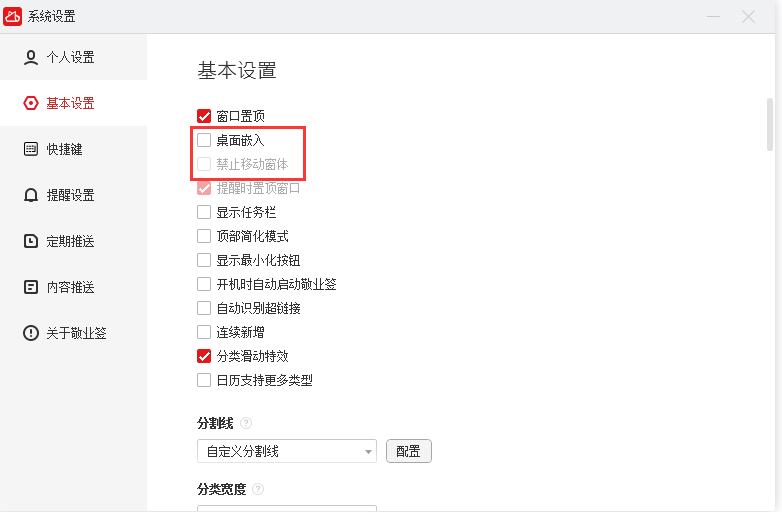This screenshot has width=782, height=512.
Task: Click the keyboard icon for 快捷键
Action: click(31, 149)
